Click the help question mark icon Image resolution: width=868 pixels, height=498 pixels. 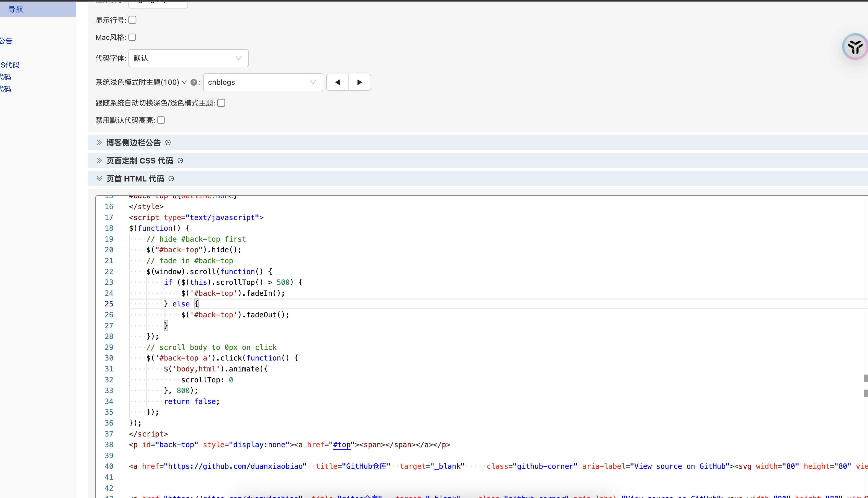pos(193,83)
